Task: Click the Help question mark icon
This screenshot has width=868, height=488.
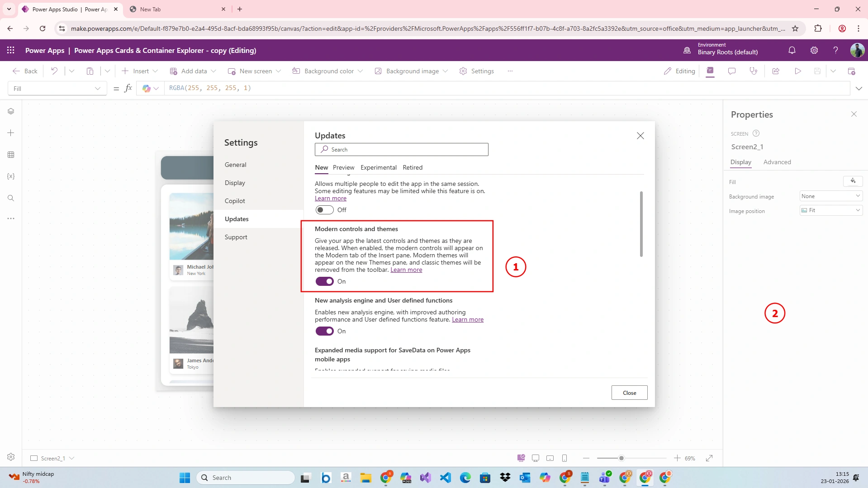Action: pyautogui.click(x=836, y=50)
